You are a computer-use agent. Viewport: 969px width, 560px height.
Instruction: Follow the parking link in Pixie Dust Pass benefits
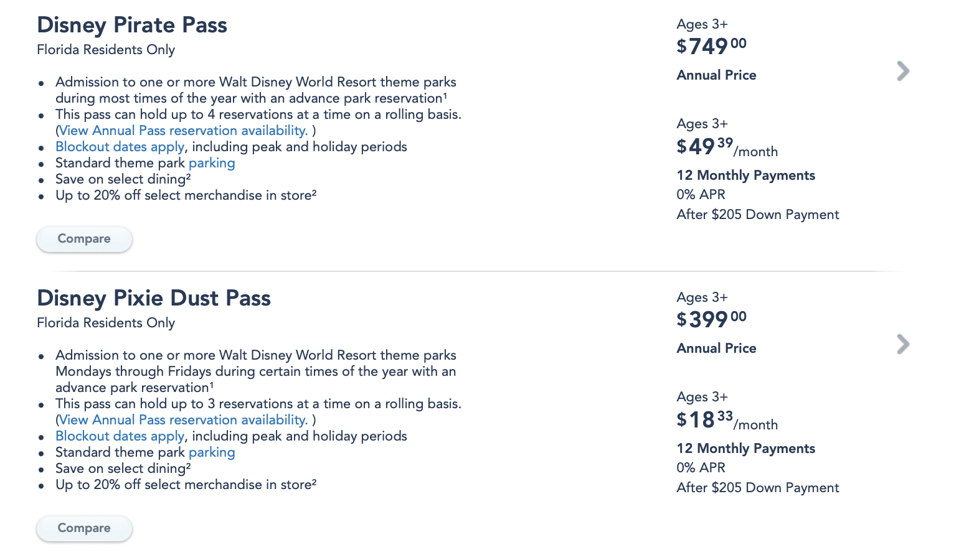tap(212, 453)
